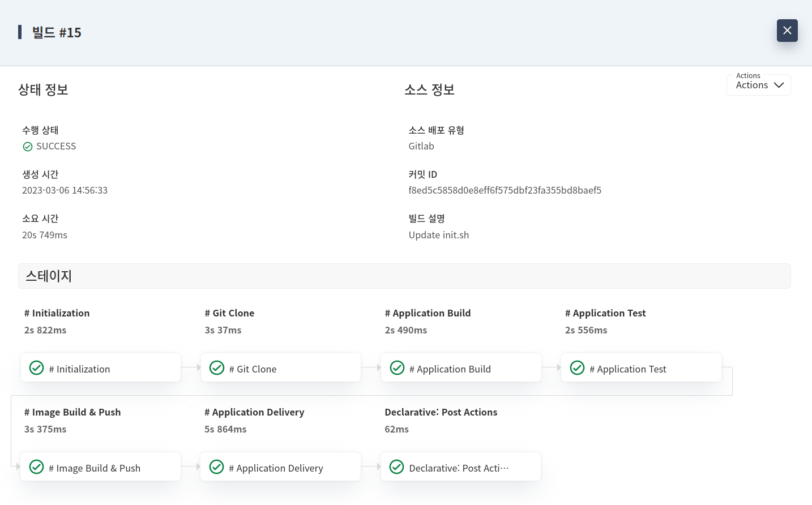This screenshot has height=505, width=812.
Task: Click Initialization stage success icon
Action: point(36,368)
